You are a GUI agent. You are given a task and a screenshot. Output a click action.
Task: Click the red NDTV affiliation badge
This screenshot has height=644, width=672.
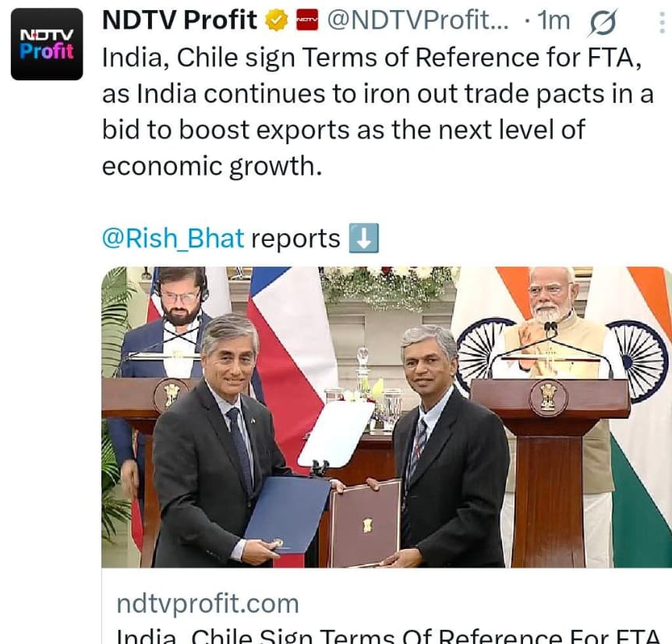click(x=307, y=19)
